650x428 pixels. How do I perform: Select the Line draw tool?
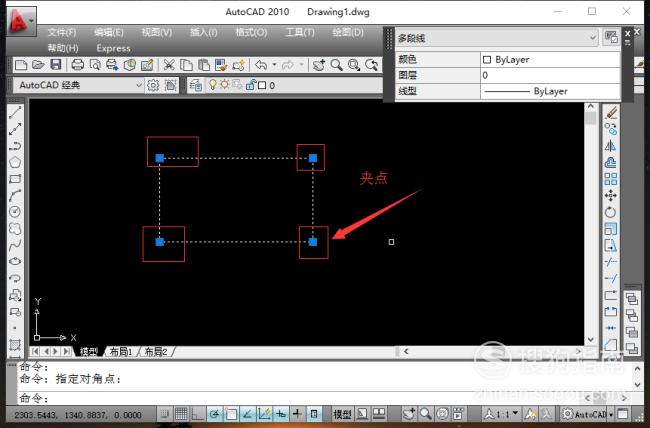click(x=15, y=112)
